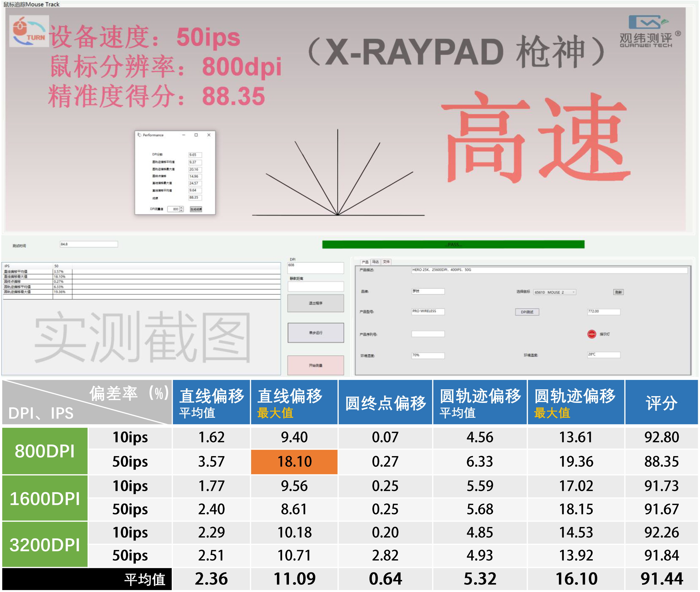
Task: Click the DPI测量值 down stepper arrow
Action: click(x=181, y=210)
